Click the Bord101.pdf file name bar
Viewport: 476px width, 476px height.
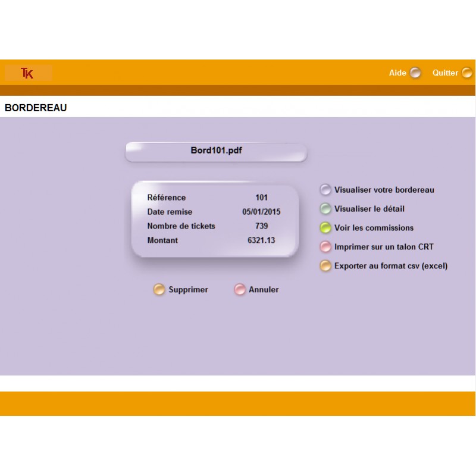(x=216, y=152)
